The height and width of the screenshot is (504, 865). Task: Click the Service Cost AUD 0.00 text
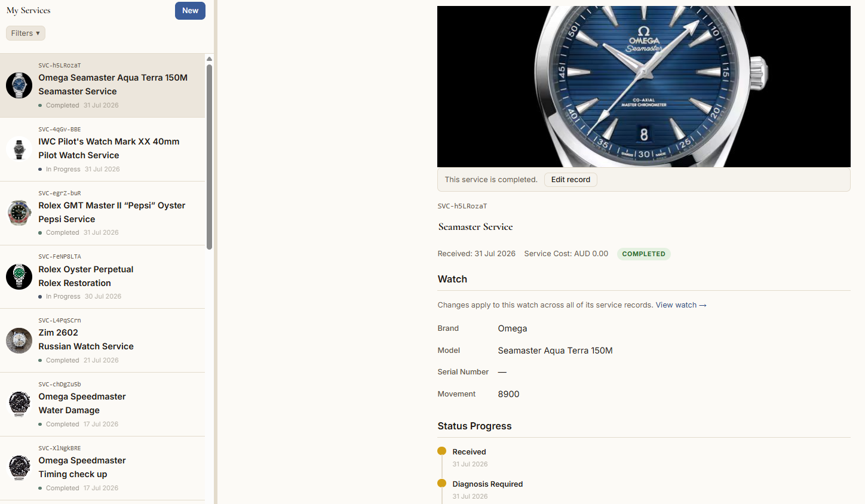[566, 254]
